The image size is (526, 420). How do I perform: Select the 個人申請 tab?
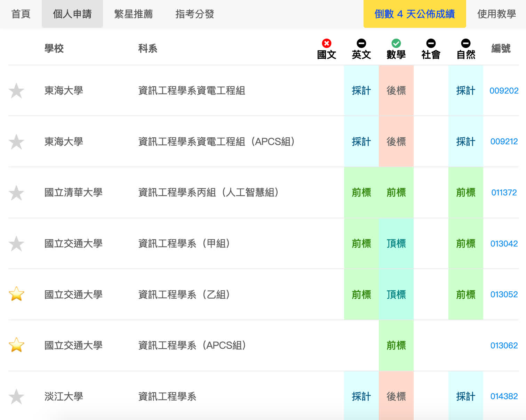pyautogui.click(x=72, y=14)
